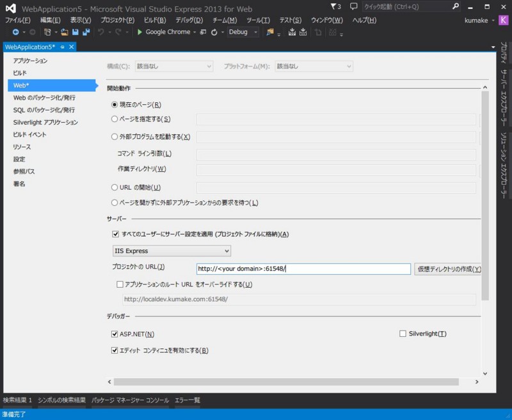Select the ページを指定する radio button
The width and height of the screenshot is (512, 420).
pyautogui.click(x=115, y=119)
